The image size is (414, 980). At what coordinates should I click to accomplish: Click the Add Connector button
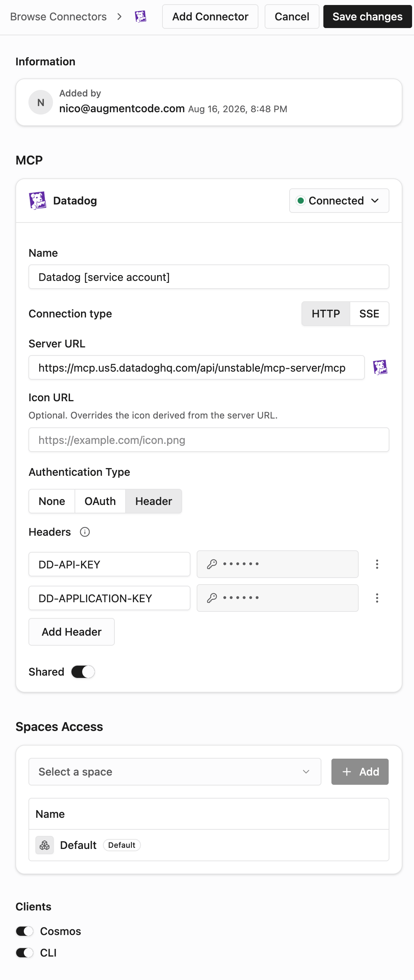210,17
